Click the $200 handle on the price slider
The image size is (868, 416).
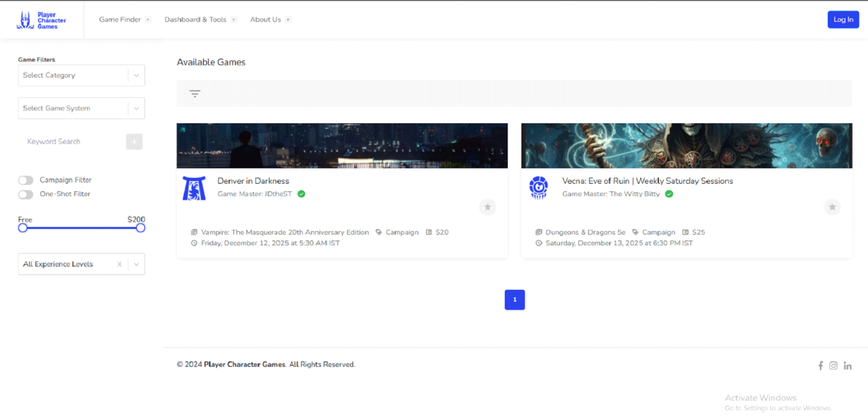click(x=140, y=227)
